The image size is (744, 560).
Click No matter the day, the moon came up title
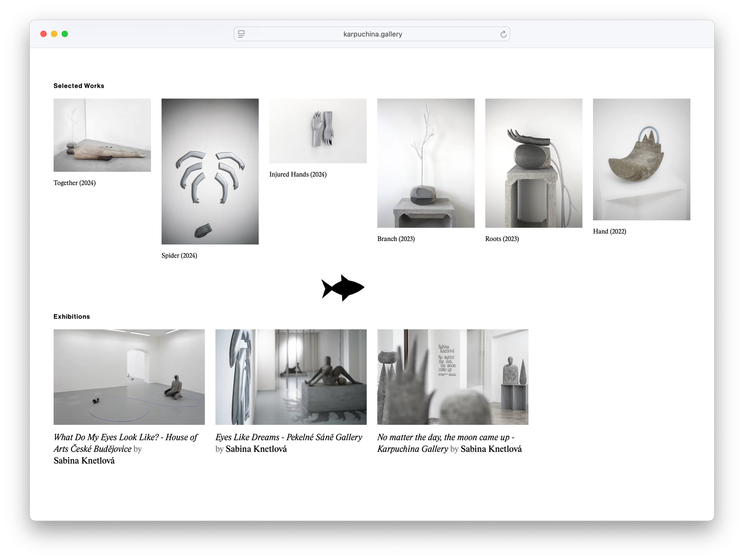pos(445,437)
